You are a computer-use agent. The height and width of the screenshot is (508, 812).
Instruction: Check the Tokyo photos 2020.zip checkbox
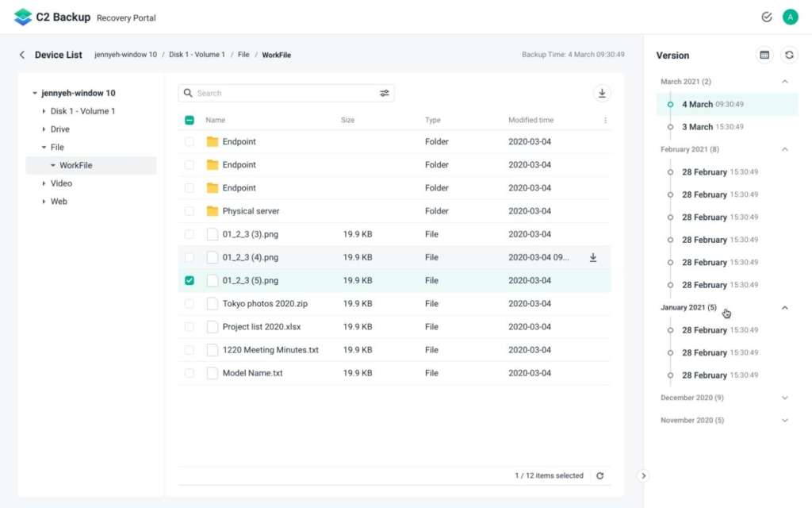189,303
